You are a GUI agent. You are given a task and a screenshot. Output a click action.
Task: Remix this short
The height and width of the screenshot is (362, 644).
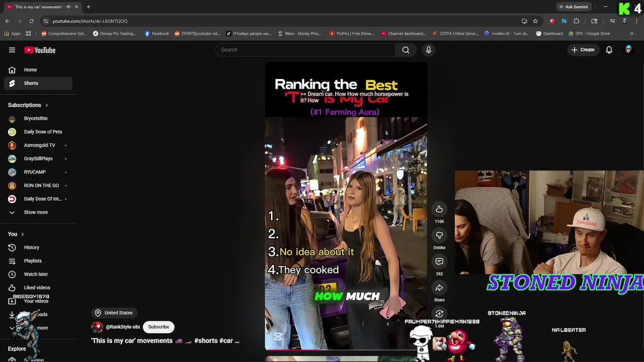[x=439, y=314]
